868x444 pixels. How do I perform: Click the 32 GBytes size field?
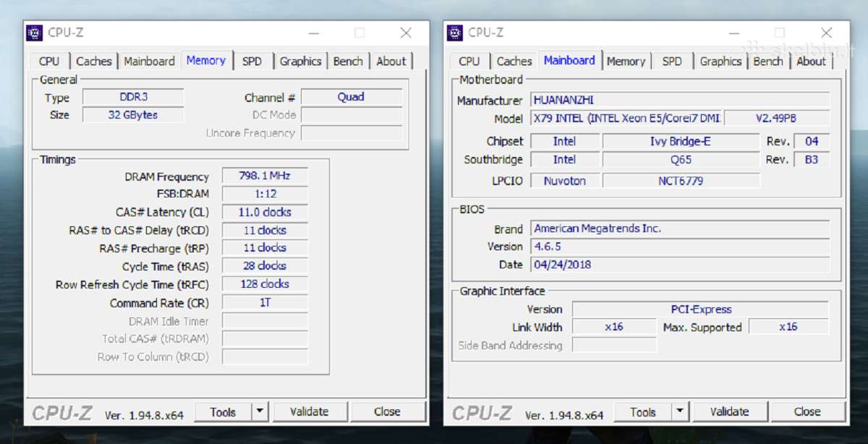tap(133, 115)
